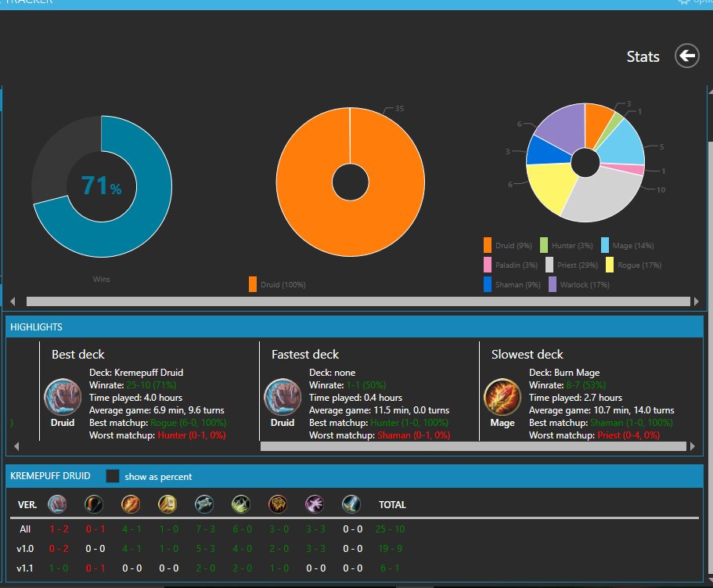Select the Priest icon in table header

[204, 504]
